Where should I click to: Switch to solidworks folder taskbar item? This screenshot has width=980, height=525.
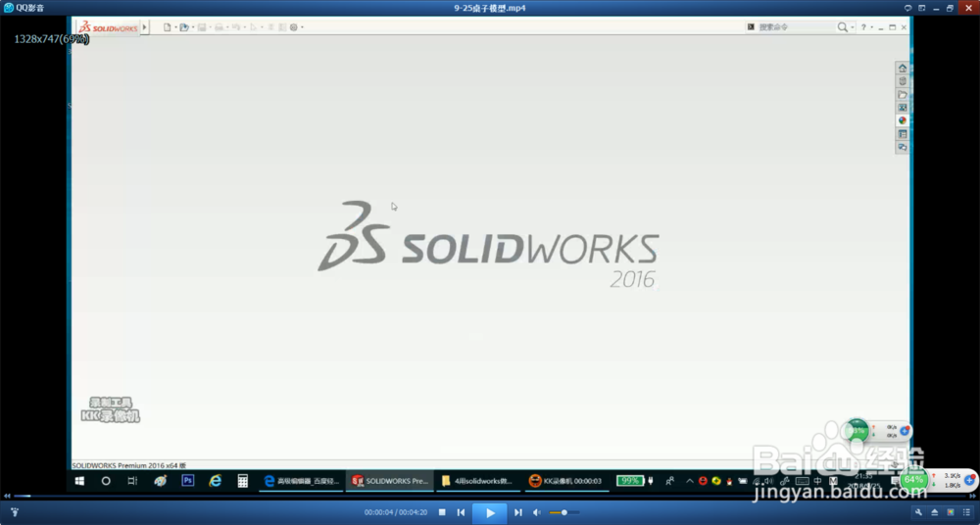[x=477, y=481]
